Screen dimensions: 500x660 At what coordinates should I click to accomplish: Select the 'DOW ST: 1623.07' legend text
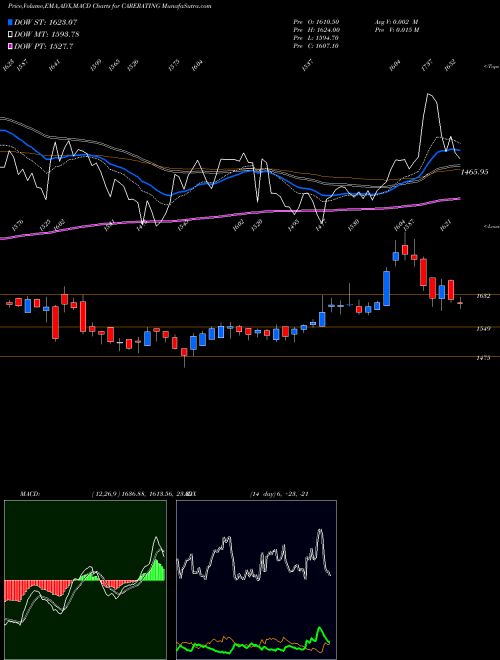click(45, 22)
